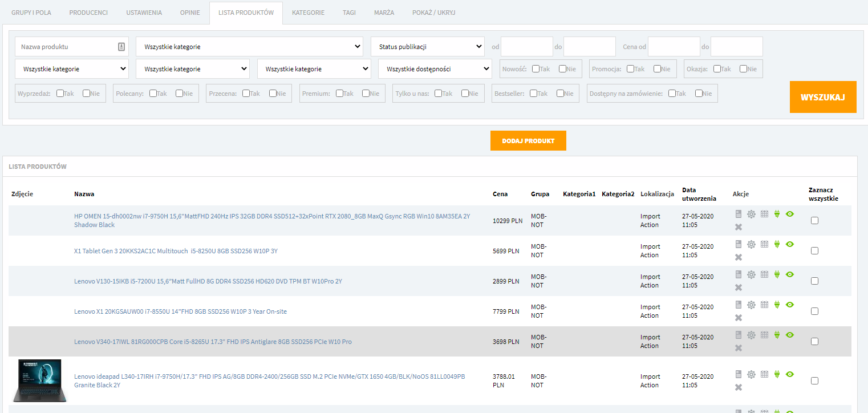Click Zaznacz wszystkie column header
The image size is (868, 413).
click(x=824, y=195)
